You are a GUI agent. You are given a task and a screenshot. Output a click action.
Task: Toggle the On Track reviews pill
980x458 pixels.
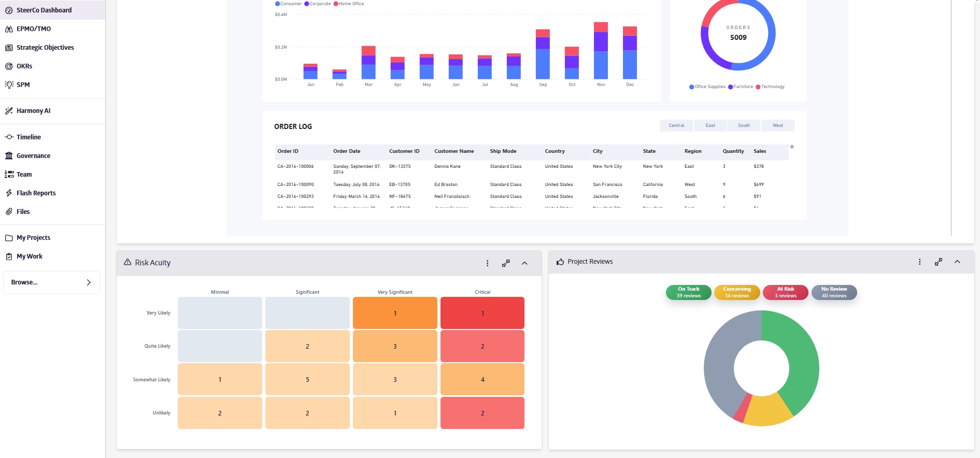689,292
